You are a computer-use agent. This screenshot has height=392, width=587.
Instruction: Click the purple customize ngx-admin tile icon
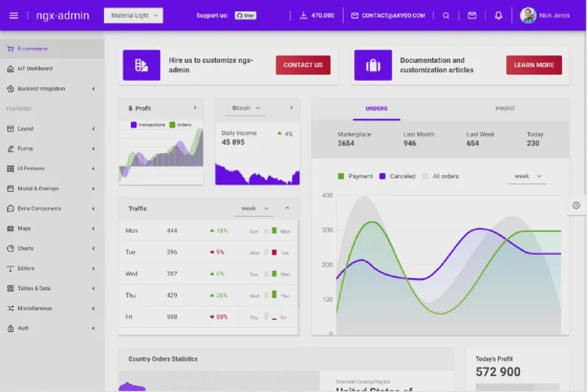(x=142, y=65)
